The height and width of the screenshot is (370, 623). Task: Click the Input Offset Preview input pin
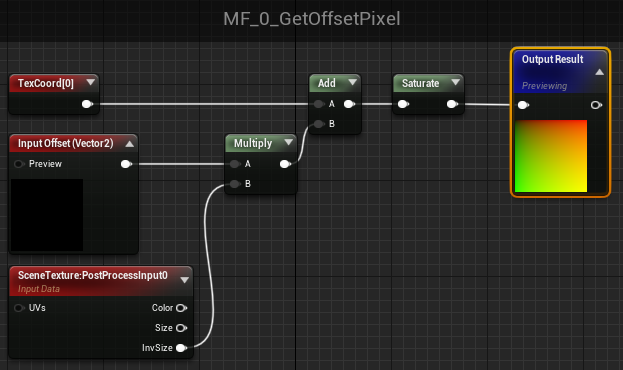pyautogui.click(x=19, y=164)
